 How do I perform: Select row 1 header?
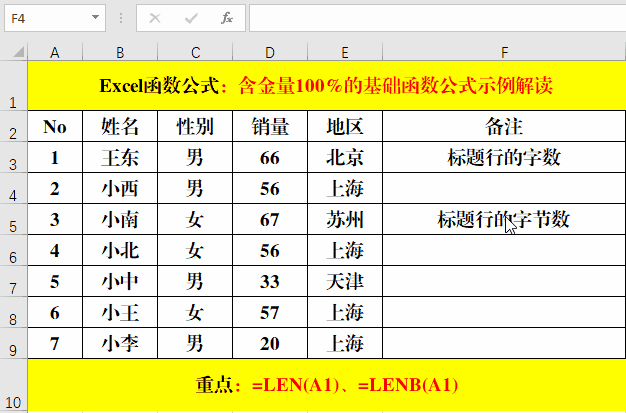(x=14, y=85)
